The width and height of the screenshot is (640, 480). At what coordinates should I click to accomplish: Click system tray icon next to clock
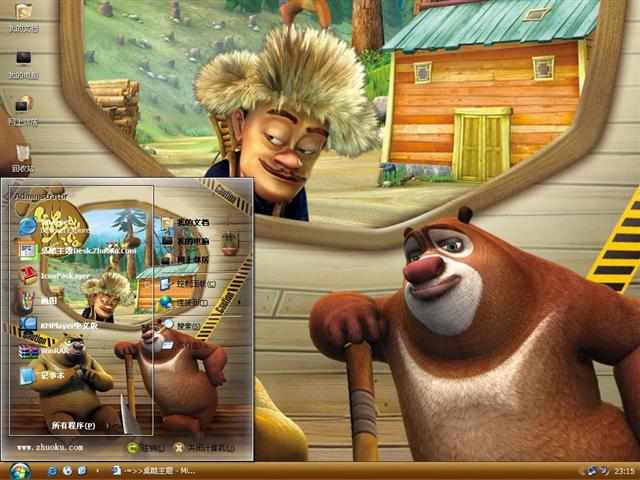point(605,471)
